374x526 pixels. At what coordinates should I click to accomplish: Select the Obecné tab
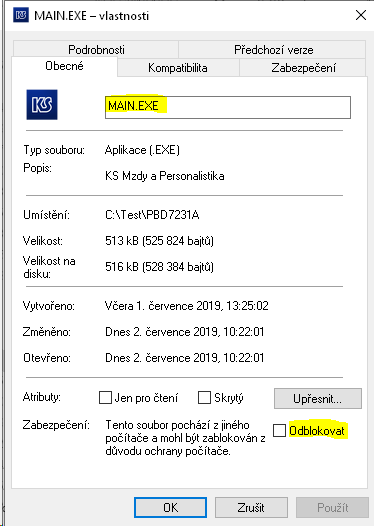(64, 66)
